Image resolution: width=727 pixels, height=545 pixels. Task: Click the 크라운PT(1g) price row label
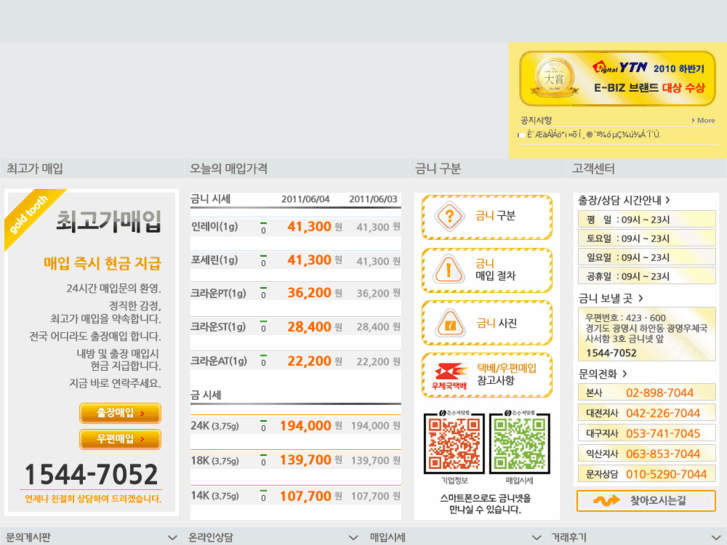(218, 294)
